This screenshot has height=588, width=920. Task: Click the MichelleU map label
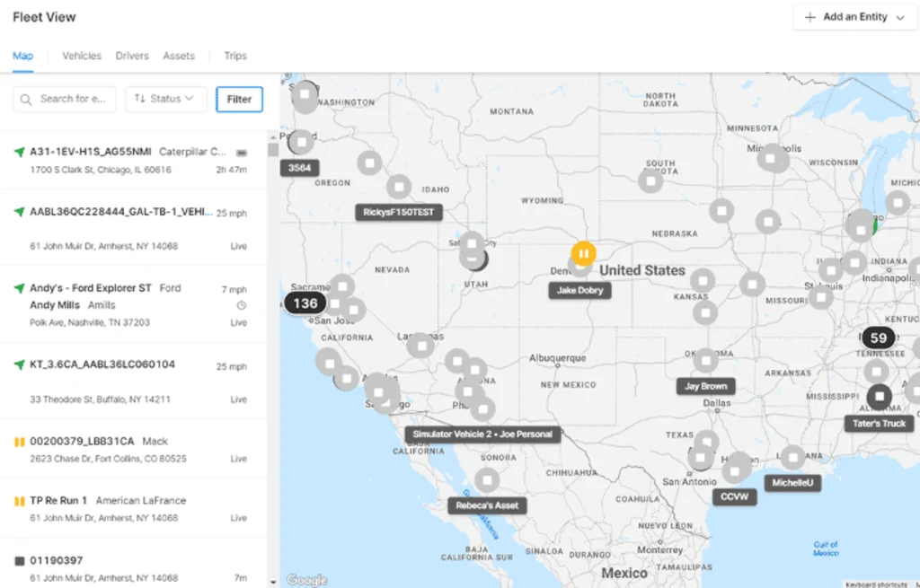pyautogui.click(x=792, y=483)
